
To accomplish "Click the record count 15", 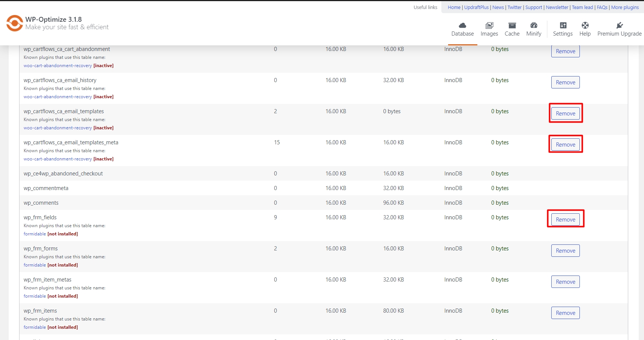I will [277, 142].
